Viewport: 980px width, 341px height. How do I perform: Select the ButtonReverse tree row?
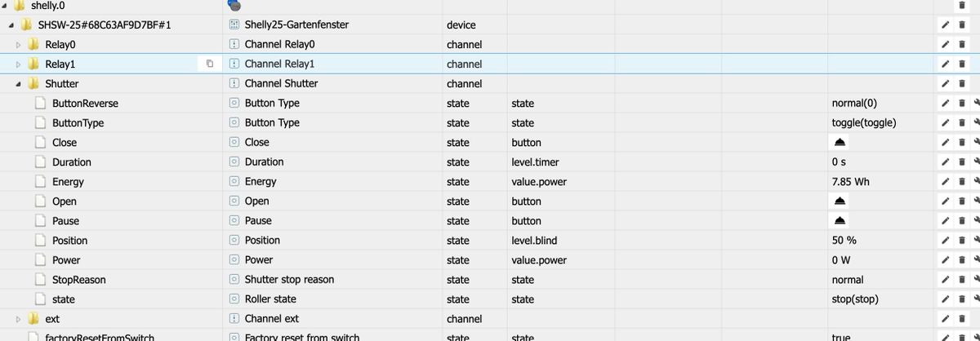pyautogui.click(x=85, y=103)
